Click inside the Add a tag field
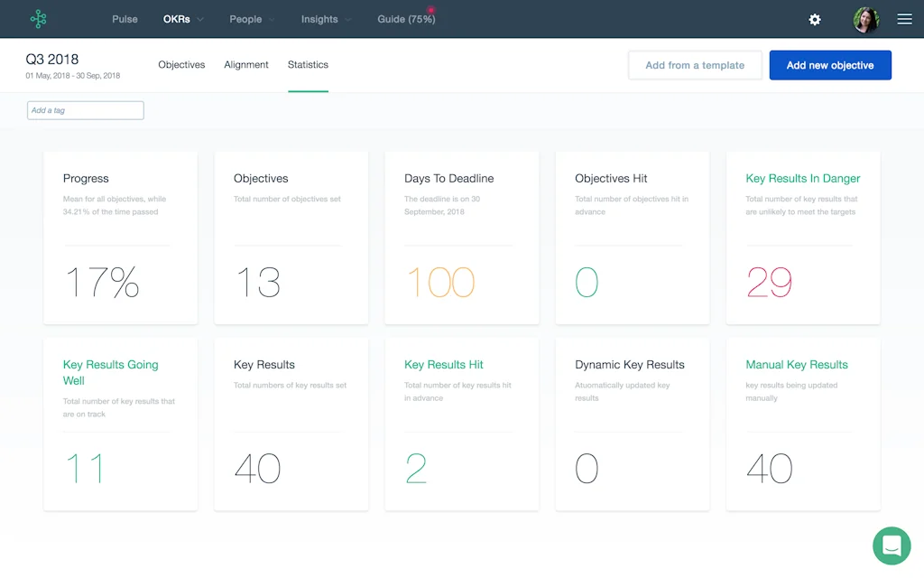The height and width of the screenshot is (578, 924). pyautogui.click(x=85, y=109)
